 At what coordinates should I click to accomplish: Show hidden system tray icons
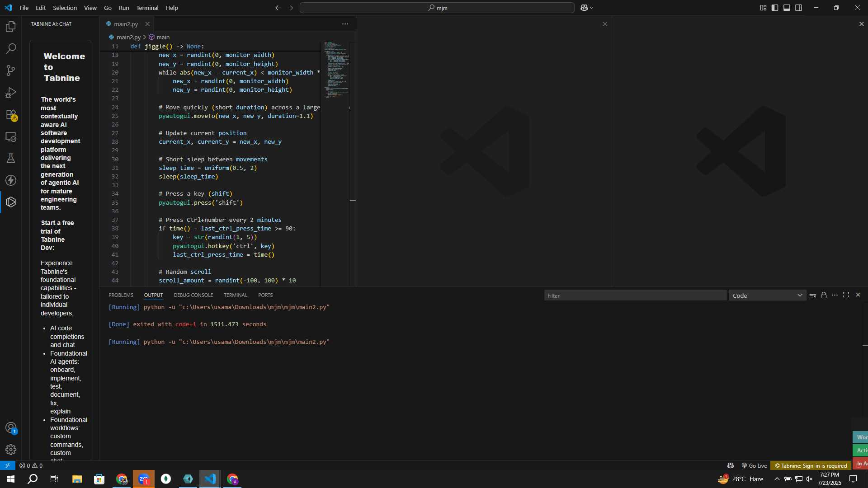click(x=777, y=479)
